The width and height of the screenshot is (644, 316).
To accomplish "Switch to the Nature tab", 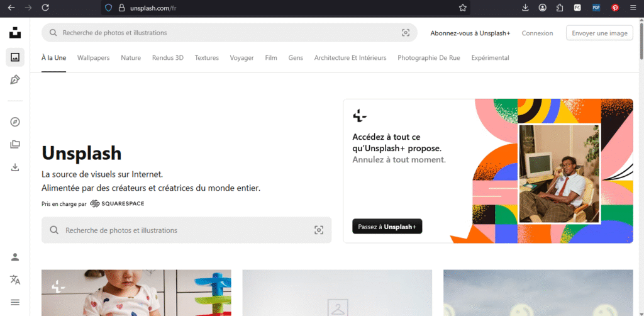I will pos(131,58).
